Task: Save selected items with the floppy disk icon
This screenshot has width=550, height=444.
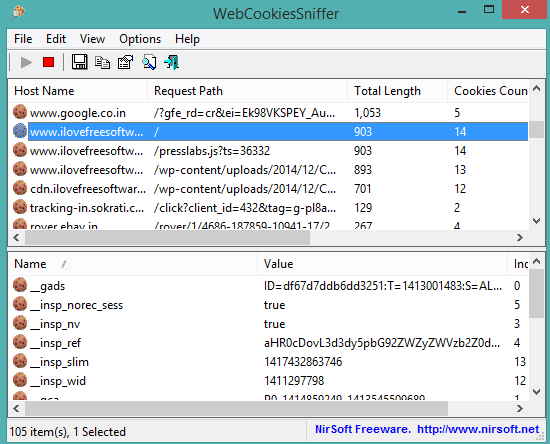Action: pyautogui.click(x=80, y=62)
